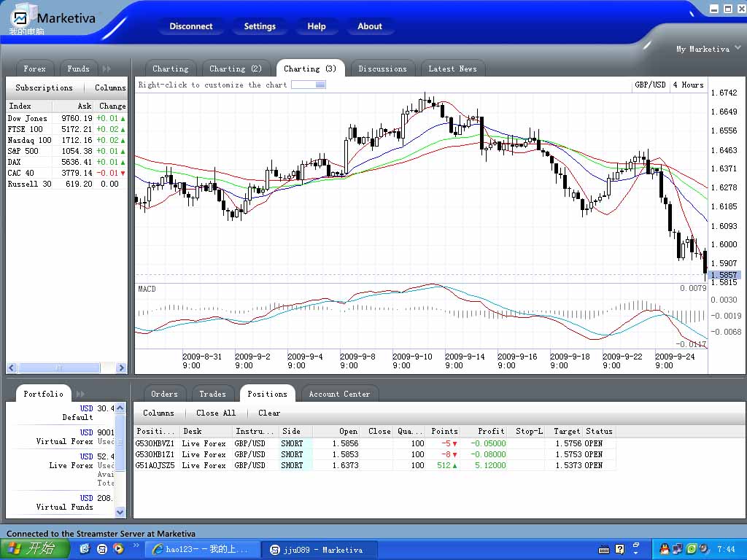The height and width of the screenshot is (560, 747).
Task: Click the help question mark in taskbar
Action: [619, 548]
